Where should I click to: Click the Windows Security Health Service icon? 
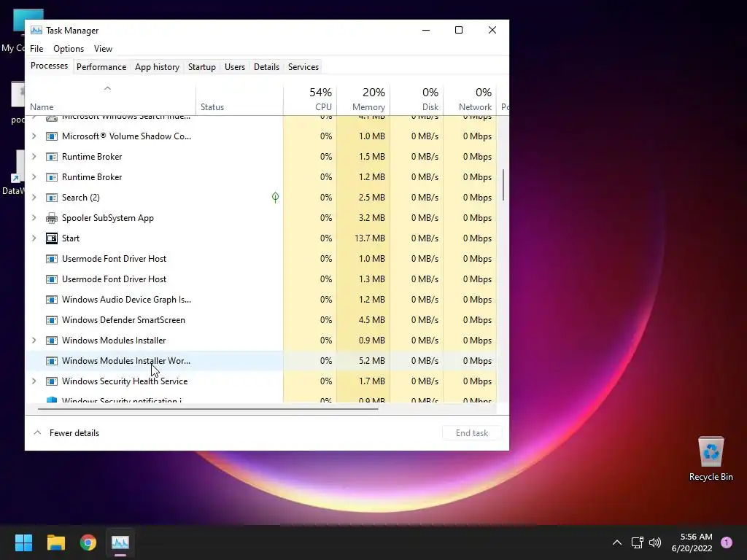coord(52,381)
